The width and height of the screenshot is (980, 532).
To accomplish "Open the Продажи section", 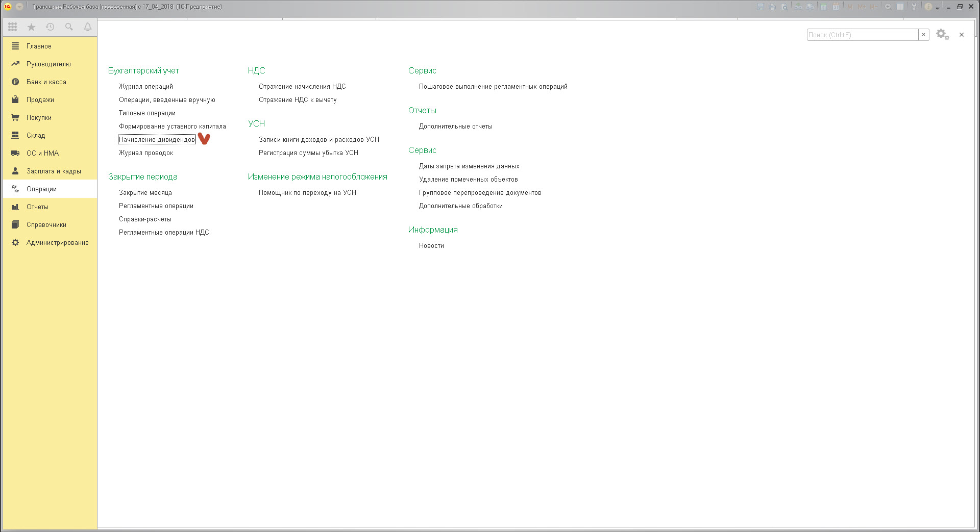I will pos(50,99).
